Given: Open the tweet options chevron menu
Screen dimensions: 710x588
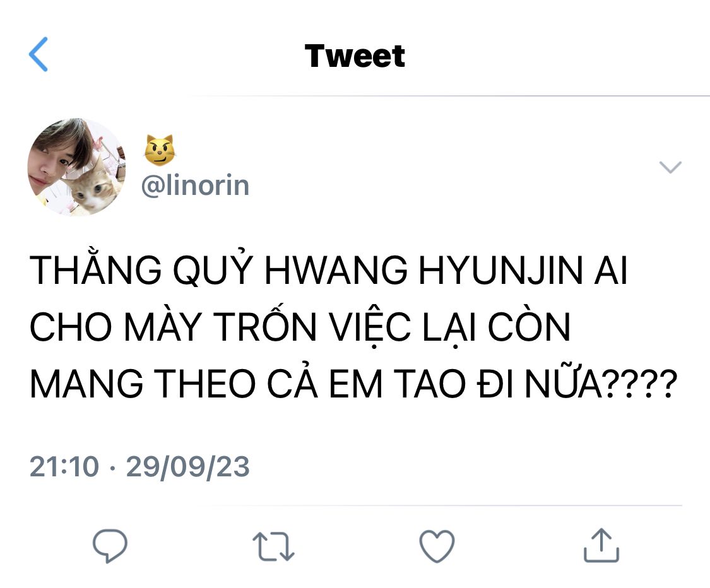Looking at the screenshot, I should pyautogui.click(x=670, y=167).
